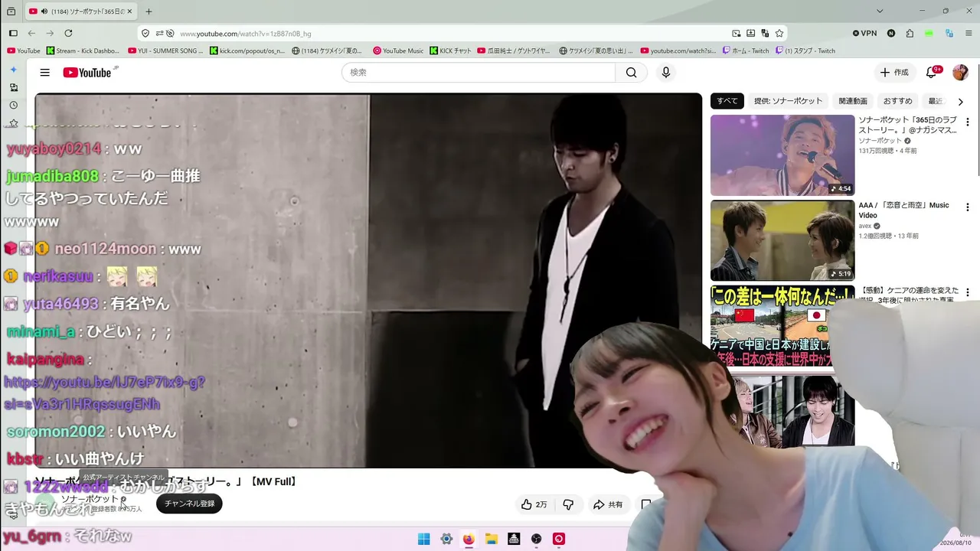Open the ソナーポケット channel name below video
980x551 pixels.
coord(90,499)
